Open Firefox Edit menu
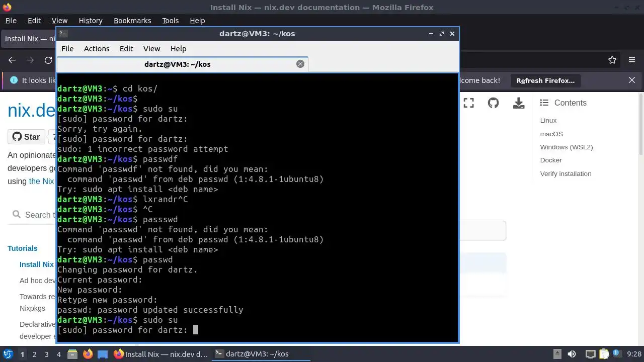The image size is (644, 362). click(34, 21)
